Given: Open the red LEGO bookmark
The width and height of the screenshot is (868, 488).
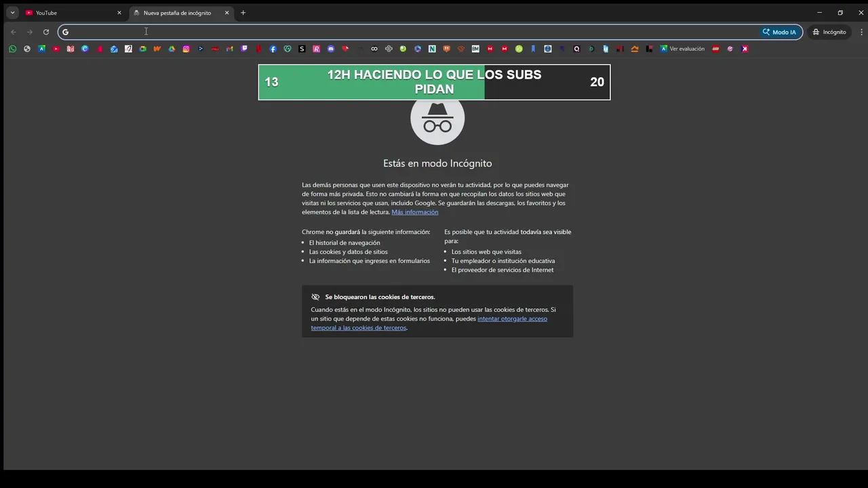Looking at the screenshot, I should 715,49.
